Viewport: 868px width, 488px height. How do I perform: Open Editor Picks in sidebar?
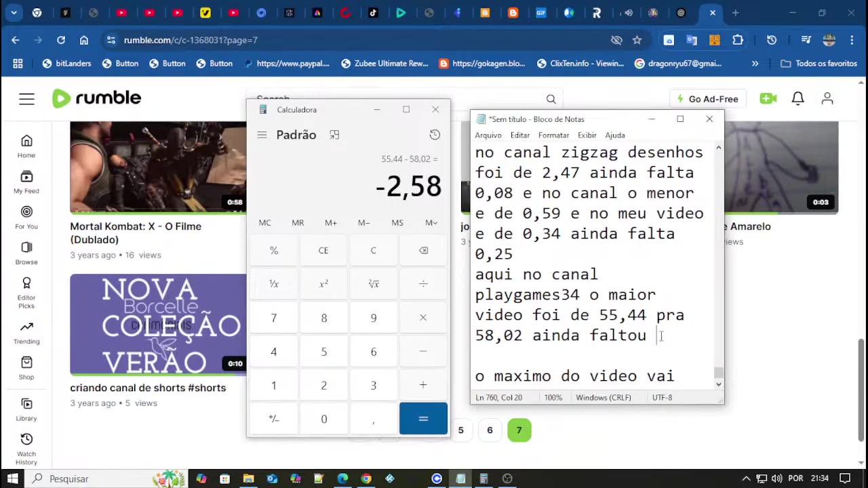26,293
